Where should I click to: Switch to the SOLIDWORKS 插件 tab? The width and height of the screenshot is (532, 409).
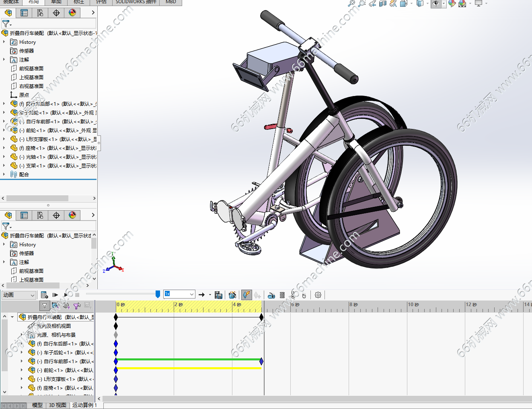coord(136,2)
